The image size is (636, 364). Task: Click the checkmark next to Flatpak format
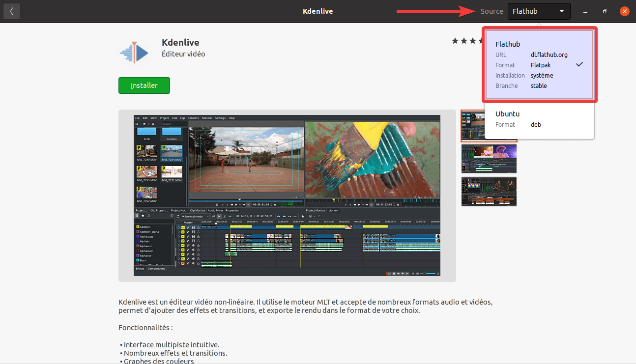click(579, 64)
